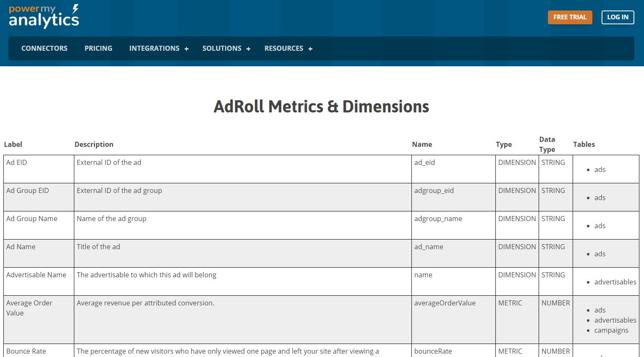
Task: Open the LOG IN page
Action: pyautogui.click(x=618, y=17)
